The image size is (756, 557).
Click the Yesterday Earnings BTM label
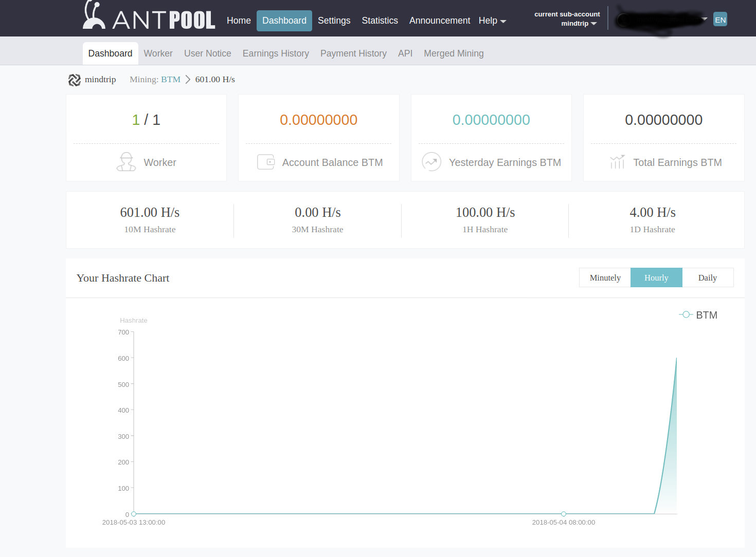(505, 162)
